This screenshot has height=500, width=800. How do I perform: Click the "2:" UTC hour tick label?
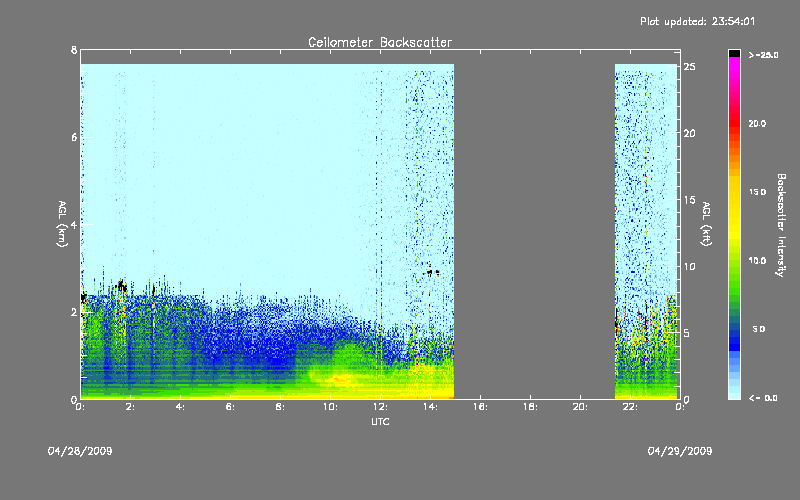pos(130,407)
